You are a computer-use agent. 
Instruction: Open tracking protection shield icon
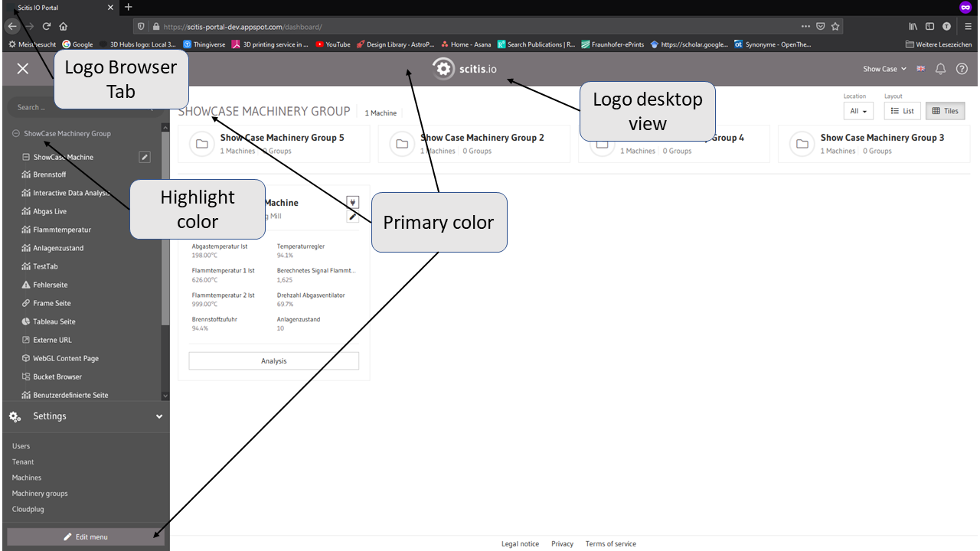pyautogui.click(x=141, y=26)
